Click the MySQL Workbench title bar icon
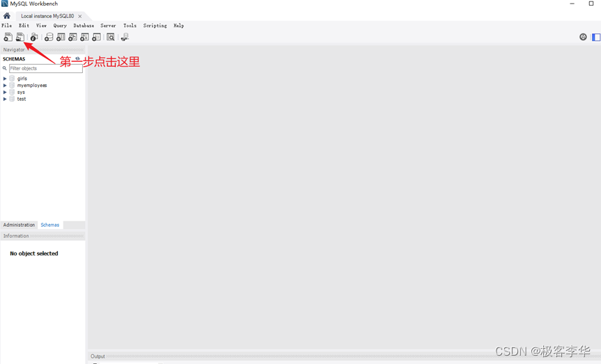 pos(5,3)
